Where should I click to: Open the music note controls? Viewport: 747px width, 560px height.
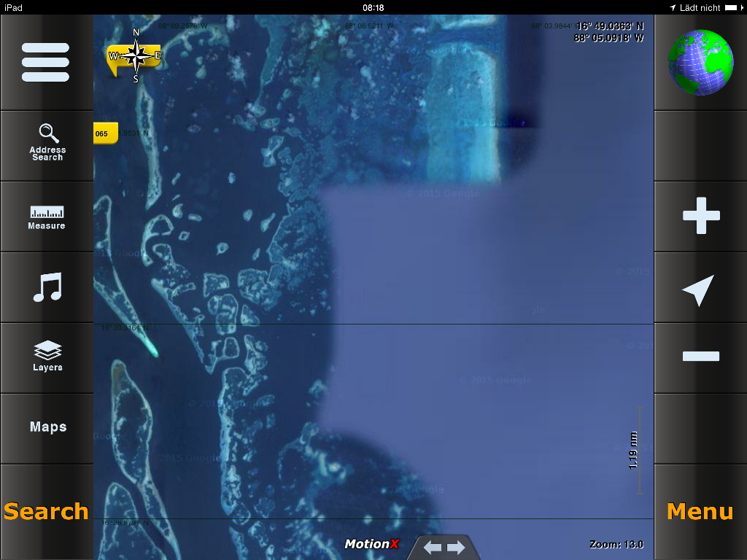47,287
